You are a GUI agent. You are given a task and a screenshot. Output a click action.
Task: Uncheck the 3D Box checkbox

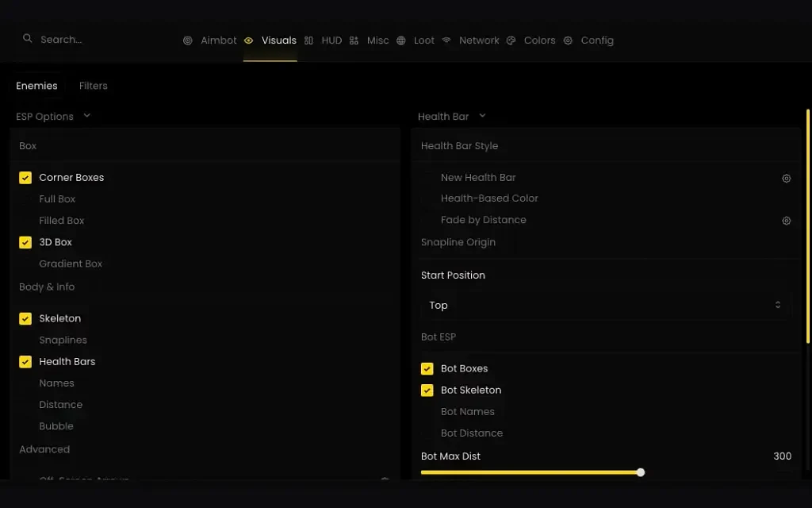25,243
